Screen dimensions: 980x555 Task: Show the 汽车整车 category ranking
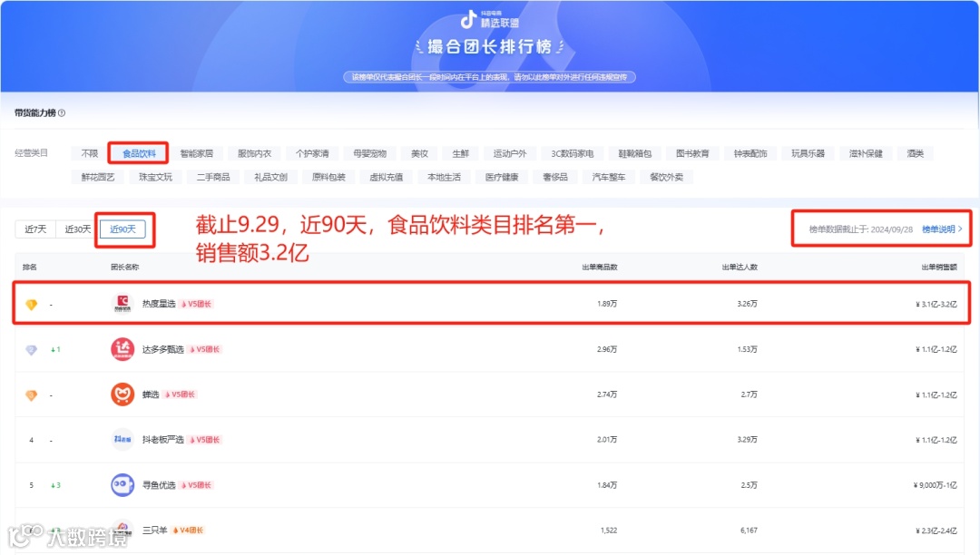tap(608, 177)
